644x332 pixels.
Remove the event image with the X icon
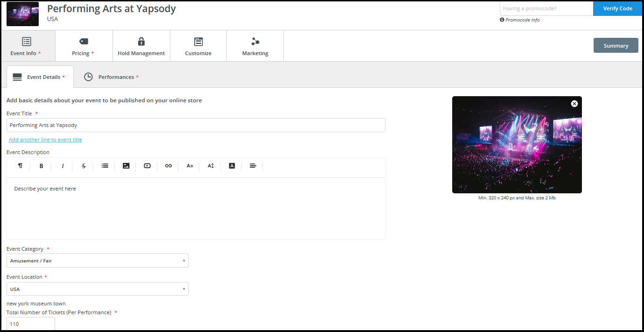click(574, 104)
